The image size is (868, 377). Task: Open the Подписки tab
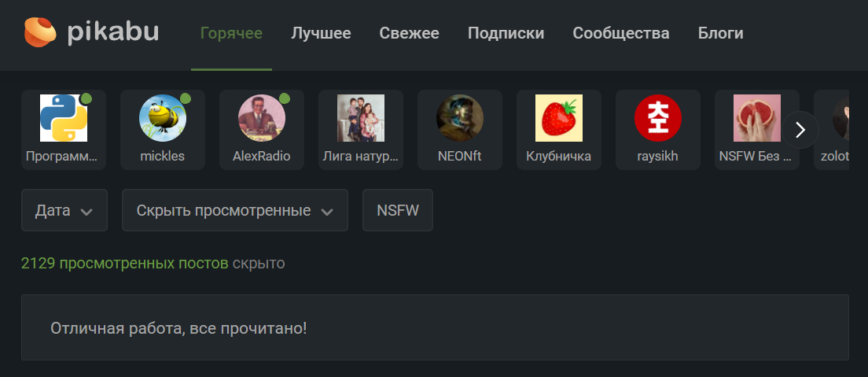[506, 33]
